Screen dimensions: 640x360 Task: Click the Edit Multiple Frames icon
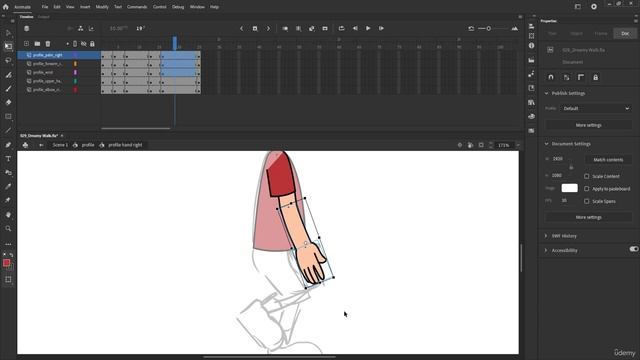[298, 29]
